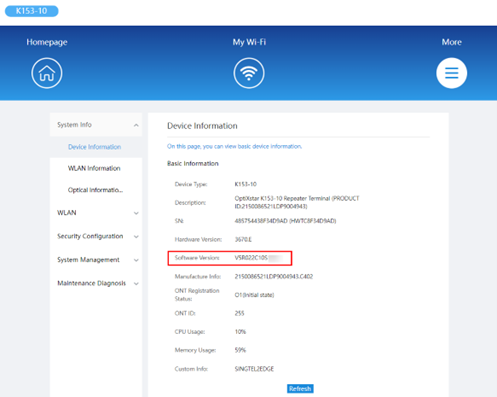The height and width of the screenshot is (397, 497).
Task: Click the Hardware Version label
Action: (x=198, y=239)
